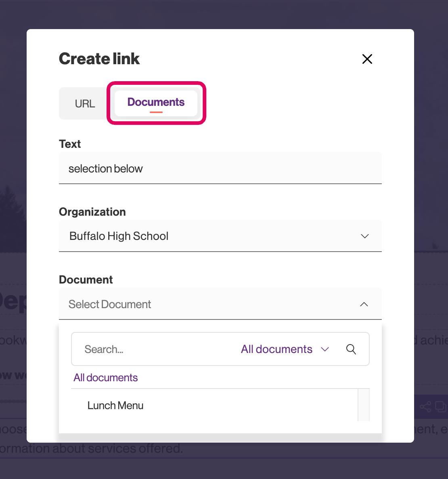Click the magnifying glass search icon
448x479 pixels.
point(351,349)
